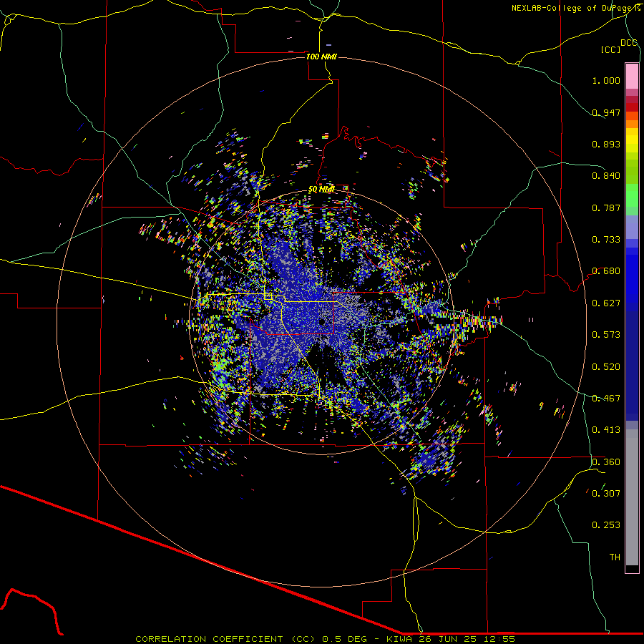The width and height of the screenshot is (644, 644).
Task: Click the 0.947 legend value
Action: point(606,112)
